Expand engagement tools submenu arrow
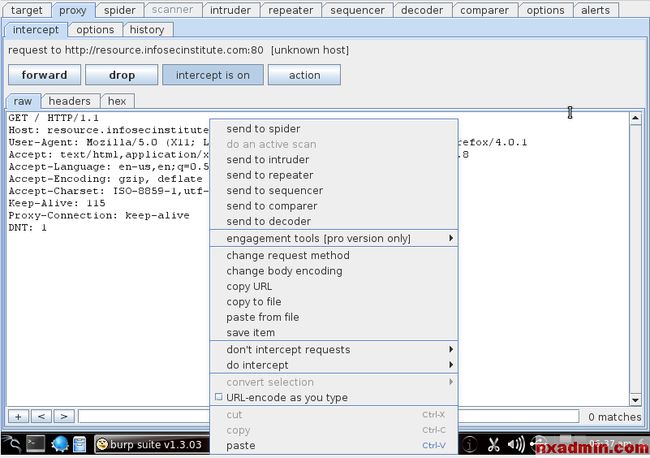The image size is (650, 458). click(451, 238)
